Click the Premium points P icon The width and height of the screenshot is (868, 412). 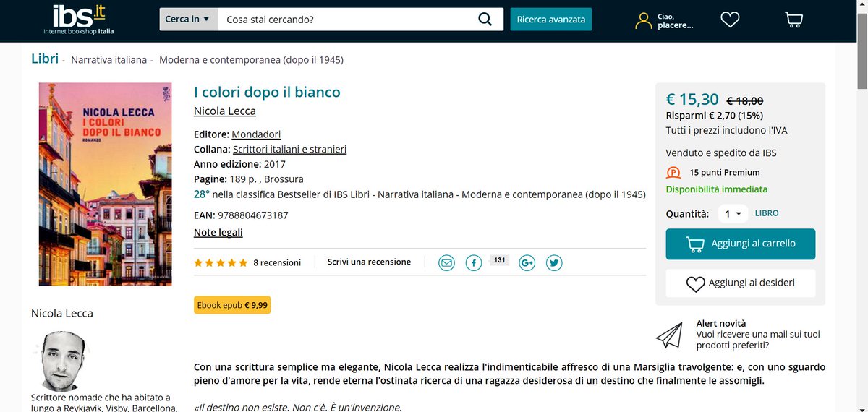click(x=673, y=173)
